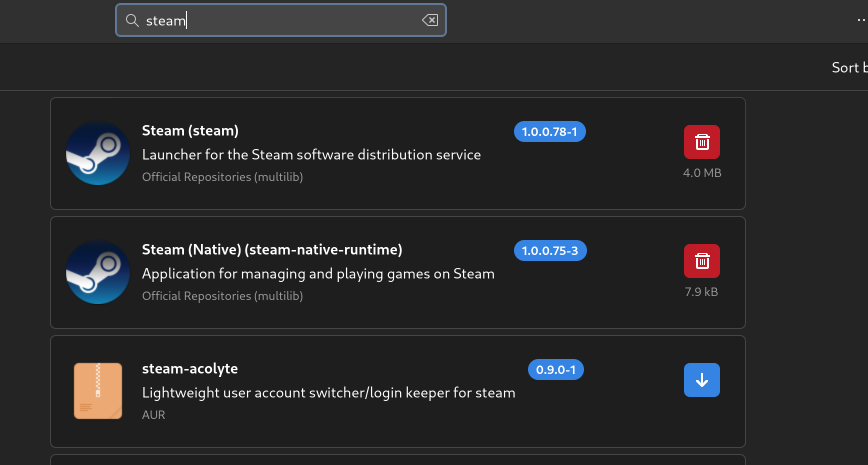Open the more options menu dots
868x465 pixels.
point(861,20)
